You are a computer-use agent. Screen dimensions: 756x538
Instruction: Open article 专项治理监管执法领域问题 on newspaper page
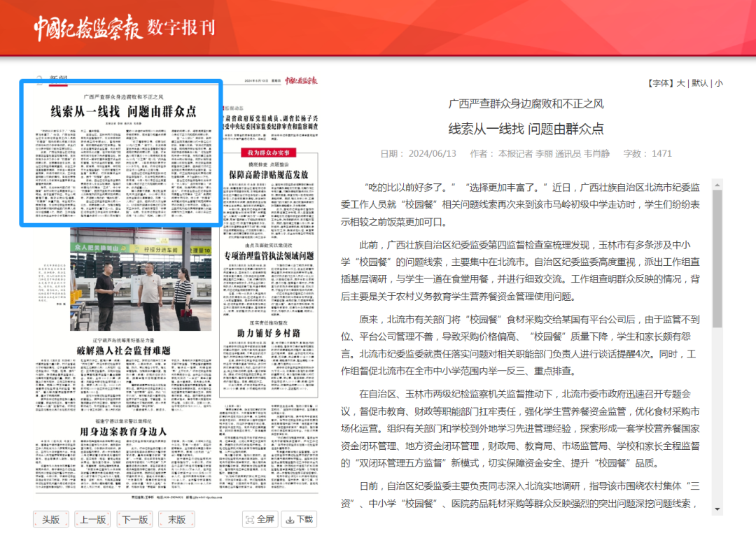(x=269, y=255)
